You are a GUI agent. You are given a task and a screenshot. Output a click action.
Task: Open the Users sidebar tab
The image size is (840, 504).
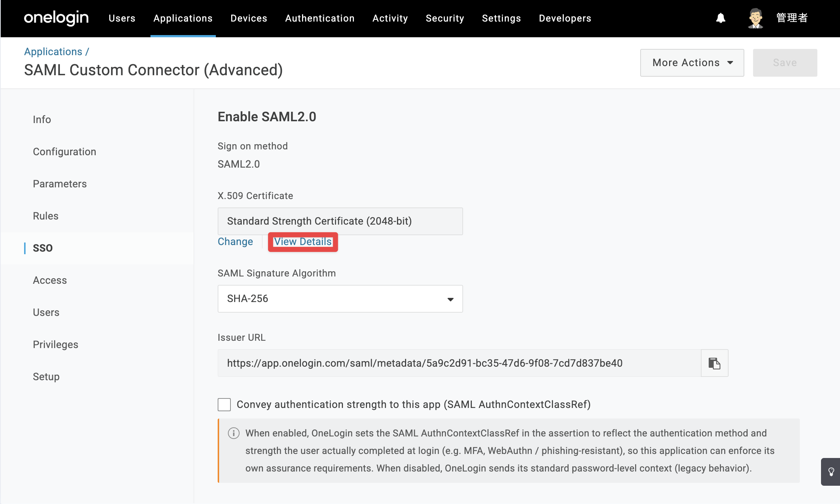click(46, 312)
